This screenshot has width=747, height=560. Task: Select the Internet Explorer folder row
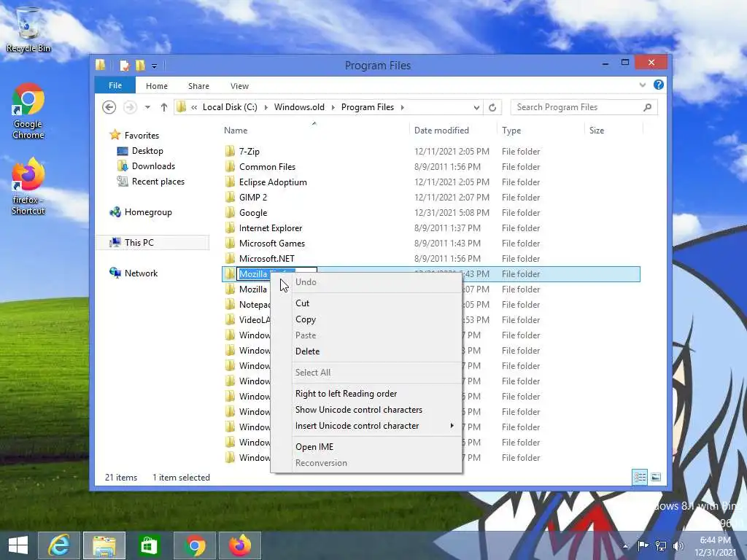pos(431,228)
